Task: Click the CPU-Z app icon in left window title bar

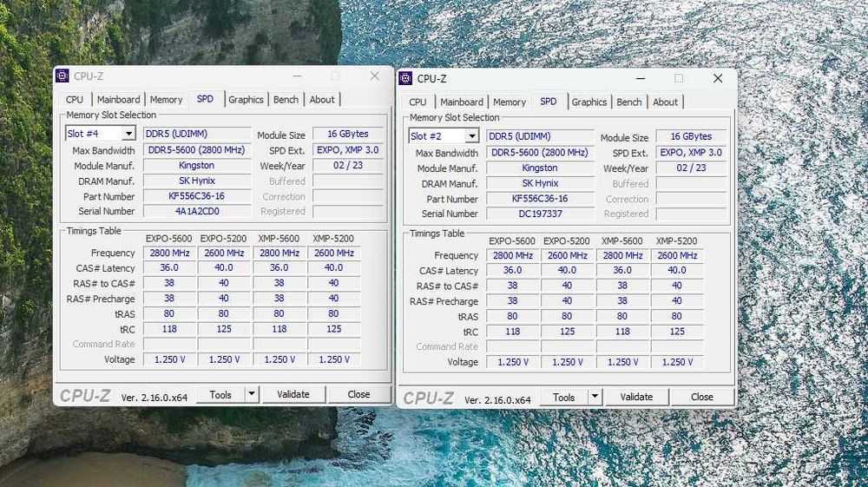Action: pos(62,76)
